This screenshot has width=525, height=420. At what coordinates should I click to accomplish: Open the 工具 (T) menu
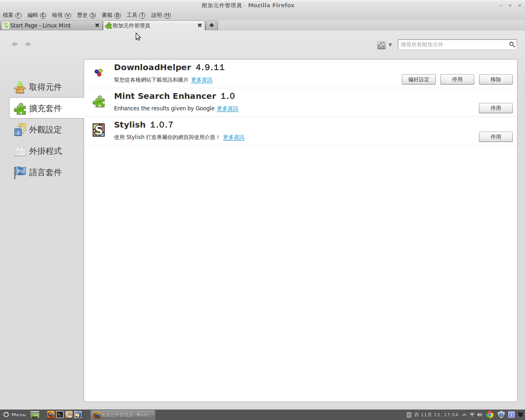(x=136, y=15)
